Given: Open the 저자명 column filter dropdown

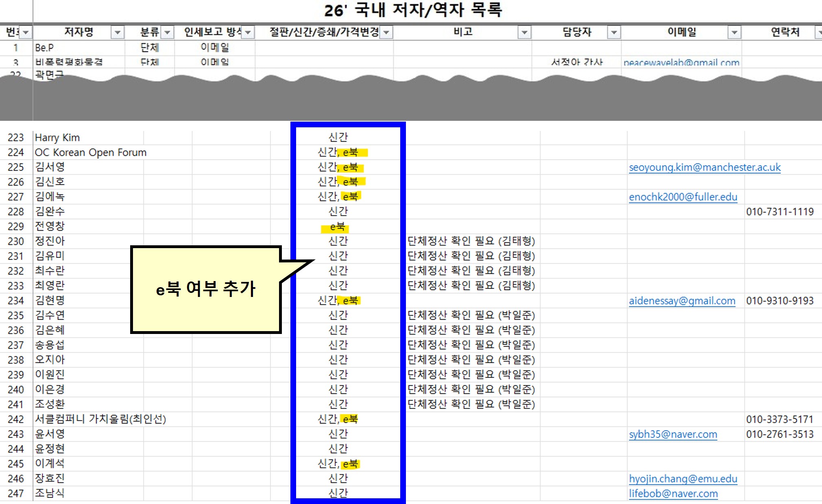Looking at the screenshot, I should click(x=118, y=32).
